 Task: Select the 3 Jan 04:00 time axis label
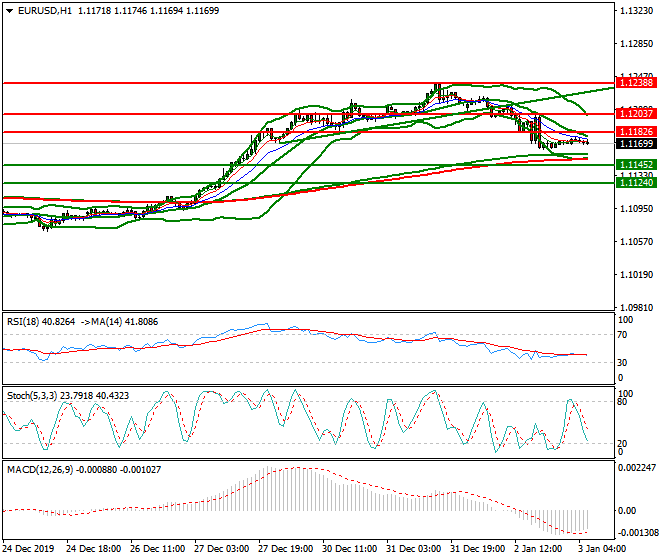(602, 549)
